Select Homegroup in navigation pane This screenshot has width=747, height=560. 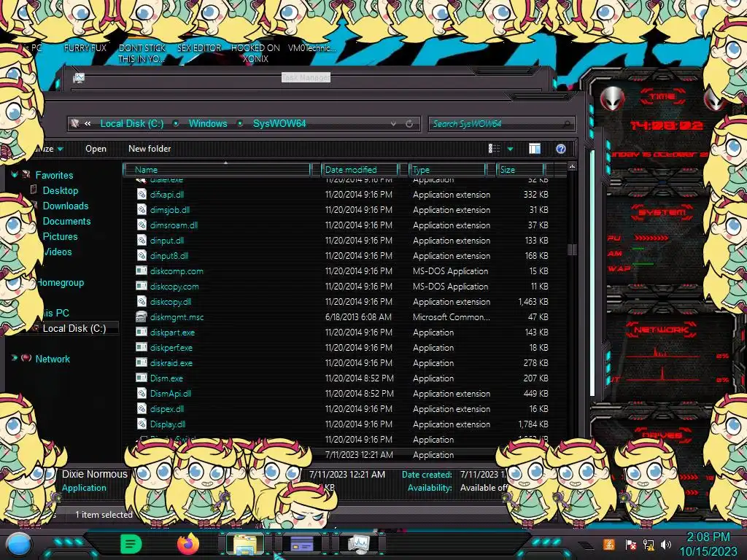click(61, 282)
